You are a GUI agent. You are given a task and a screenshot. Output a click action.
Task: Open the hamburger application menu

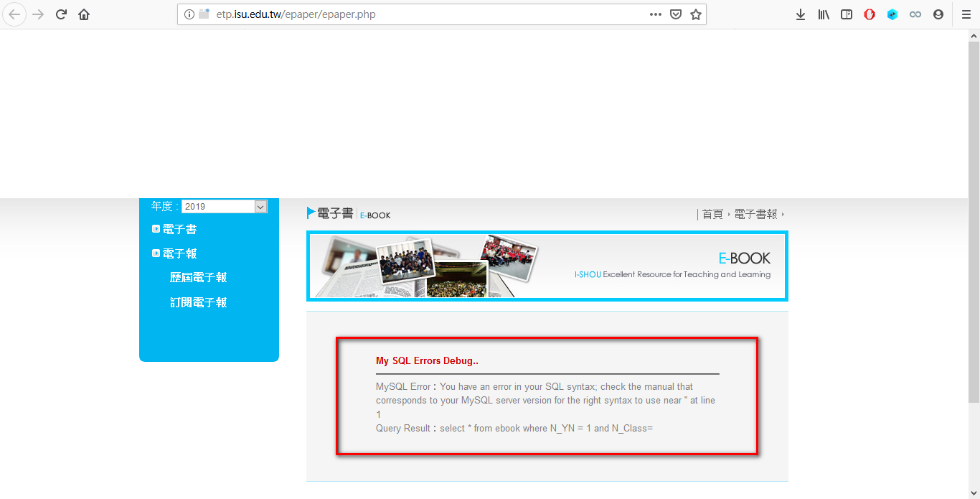pos(966,14)
